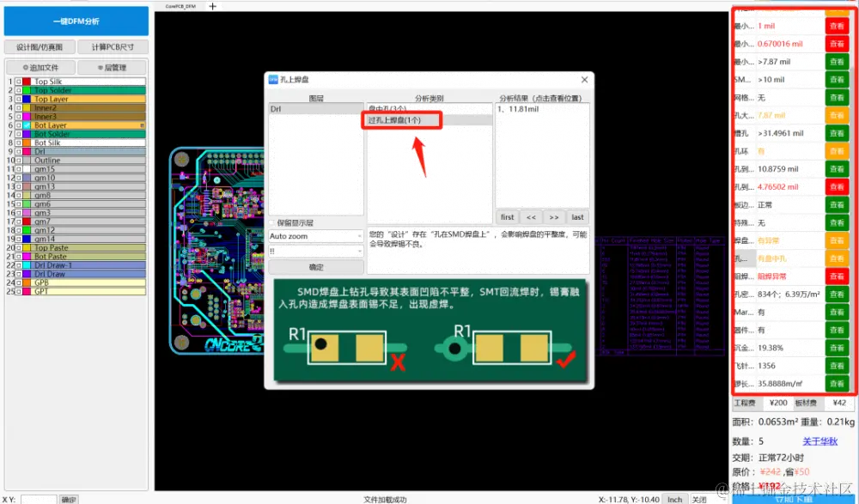Click 查看 for the 阻焊异常 row
859x504 pixels.
click(x=837, y=276)
